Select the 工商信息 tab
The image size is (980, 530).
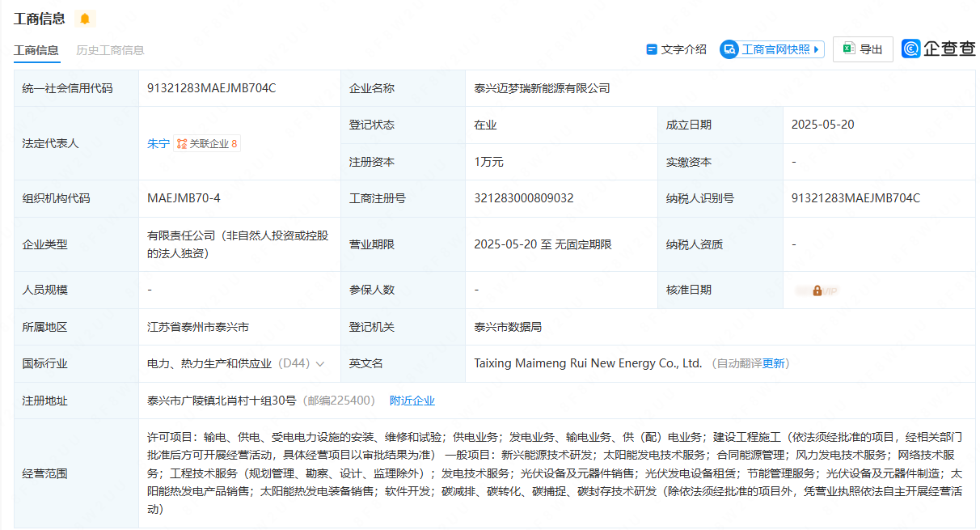point(36,50)
